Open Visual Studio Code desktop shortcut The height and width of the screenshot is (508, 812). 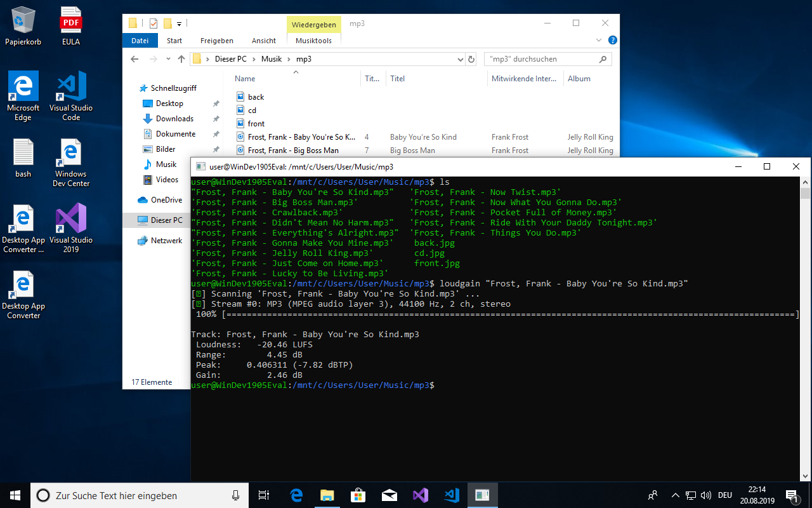click(x=71, y=95)
